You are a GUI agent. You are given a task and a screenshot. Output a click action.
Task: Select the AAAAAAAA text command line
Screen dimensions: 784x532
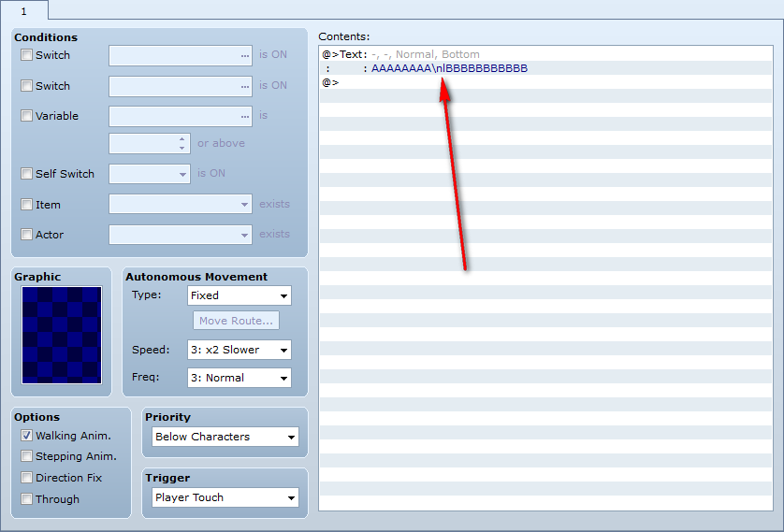coord(546,68)
